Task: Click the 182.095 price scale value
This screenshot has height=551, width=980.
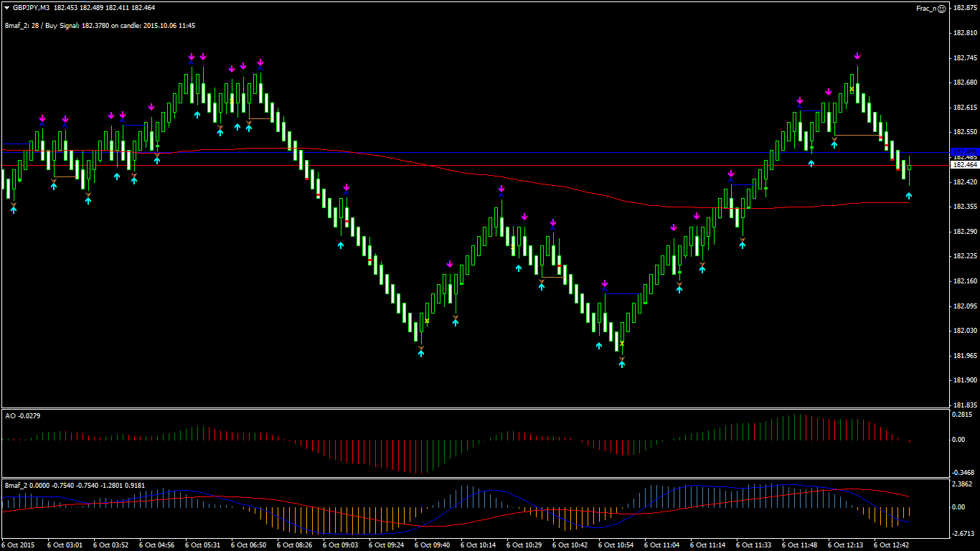Action: pos(965,306)
